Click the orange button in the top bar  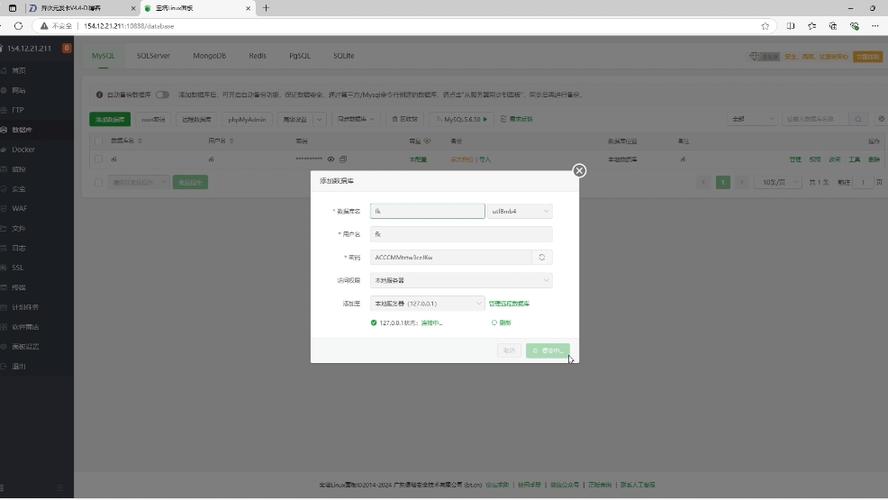click(868, 56)
